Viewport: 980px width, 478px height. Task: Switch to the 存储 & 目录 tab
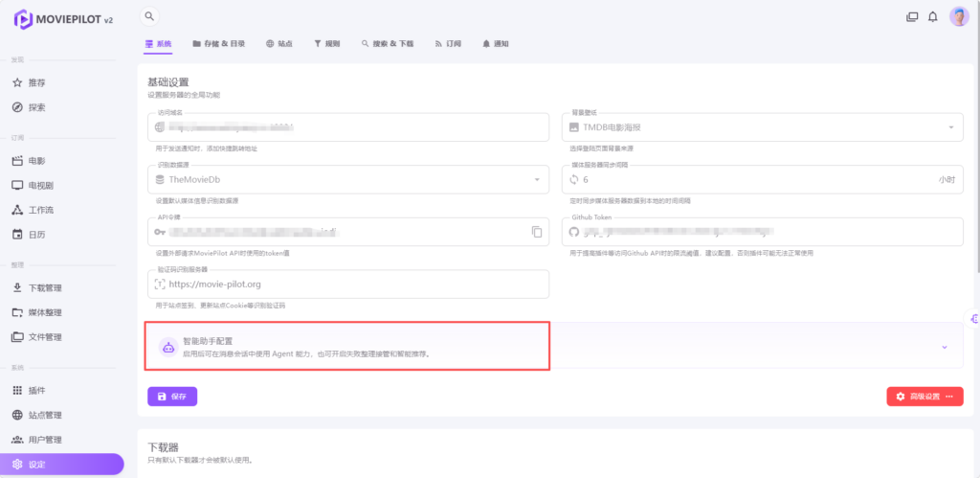tap(219, 44)
